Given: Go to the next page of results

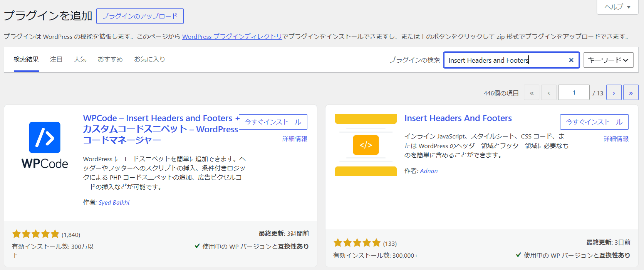Looking at the screenshot, I should click(x=614, y=93).
